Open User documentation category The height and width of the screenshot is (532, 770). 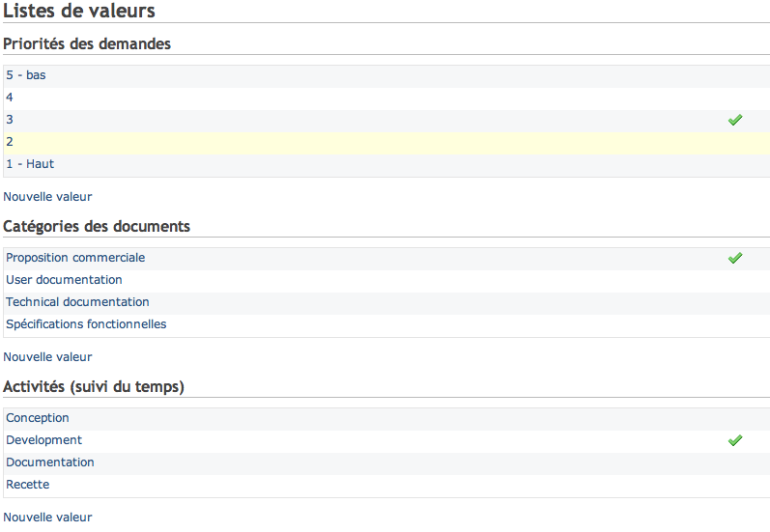[64, 280]
